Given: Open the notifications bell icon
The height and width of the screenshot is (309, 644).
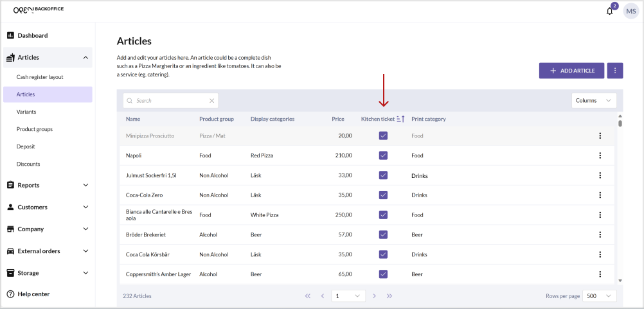Looking at the screenshot, I should 609,11.
